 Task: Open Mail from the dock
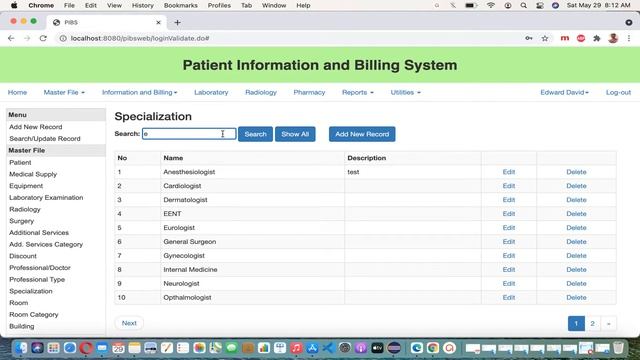102,348
